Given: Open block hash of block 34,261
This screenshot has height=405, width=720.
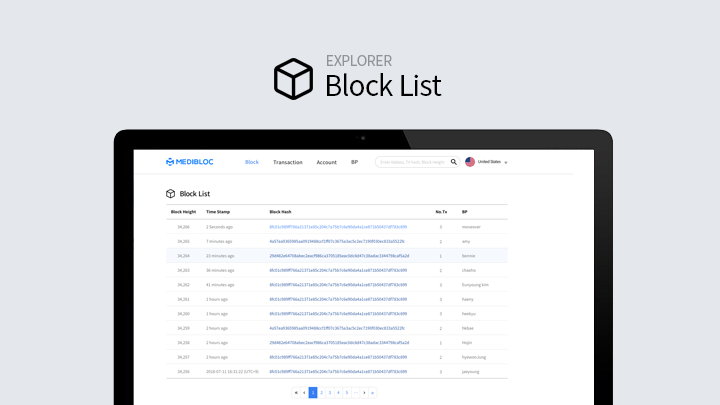Looking at the screenshot, I should tap(338, 299).
